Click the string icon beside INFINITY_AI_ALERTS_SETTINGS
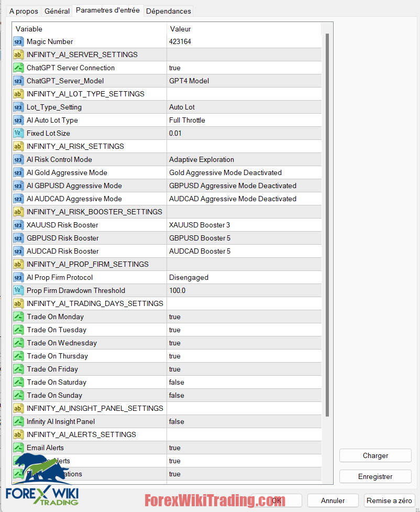Image resolution: width=420 pixels, height=512 pixels. tap(18, 434)
